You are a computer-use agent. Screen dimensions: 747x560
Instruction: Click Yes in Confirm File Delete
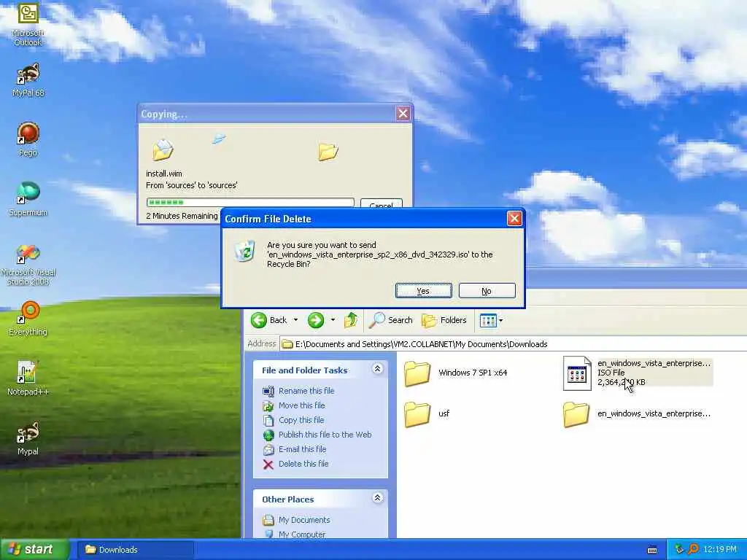tap(424, 291)
